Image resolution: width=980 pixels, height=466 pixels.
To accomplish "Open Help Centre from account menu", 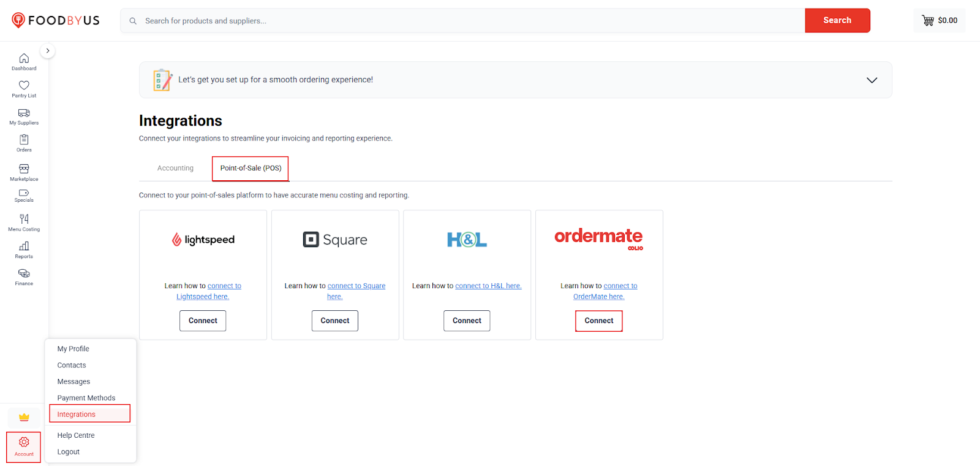I will click(76, 435).
